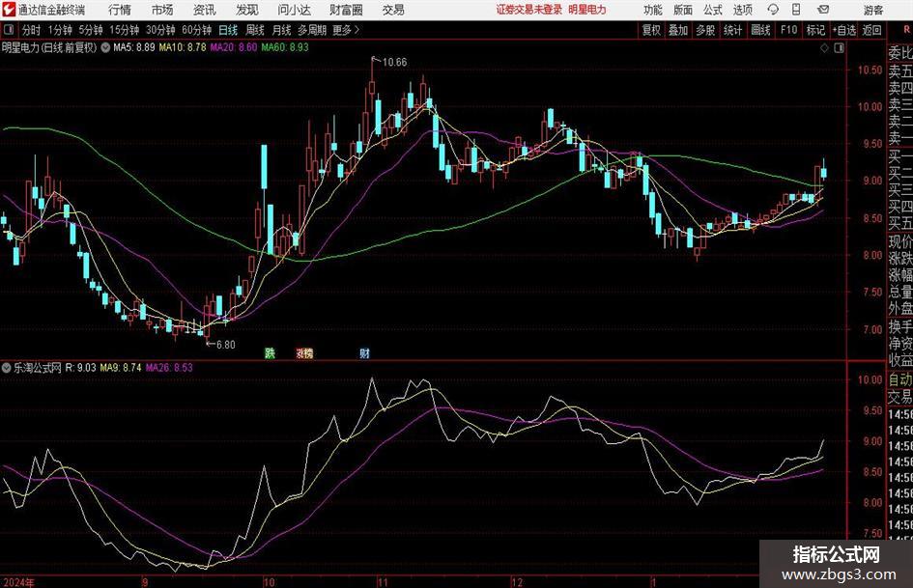Add stock with +自选 button
Image resolution: width=913 pixels, height=588 pixels.
pos(844,30)
